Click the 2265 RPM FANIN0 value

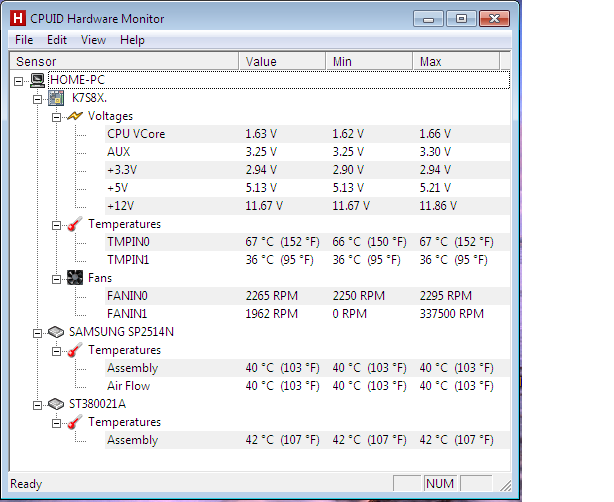tap(272, 296)
